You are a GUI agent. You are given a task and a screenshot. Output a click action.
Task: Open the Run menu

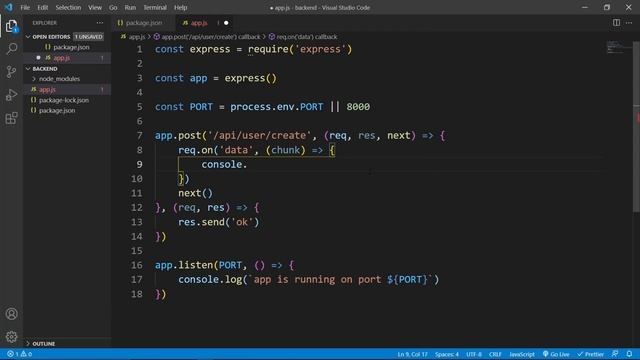(130, 7)
